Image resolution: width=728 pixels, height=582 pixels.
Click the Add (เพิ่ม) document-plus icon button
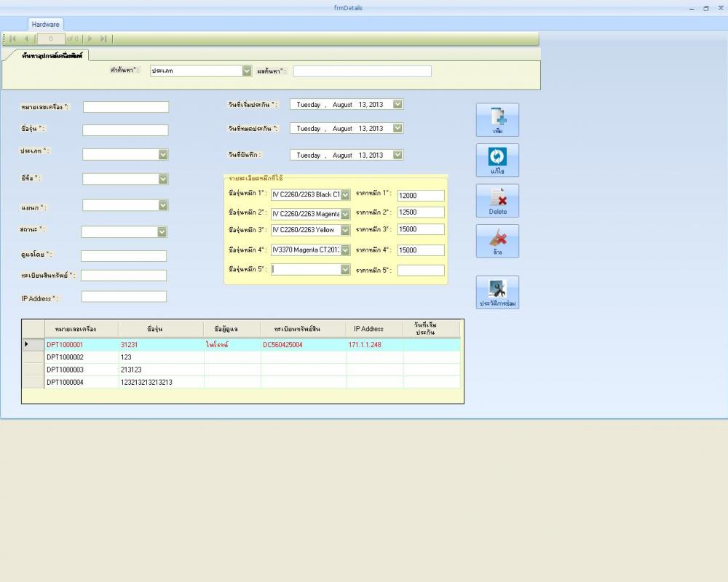497,119
